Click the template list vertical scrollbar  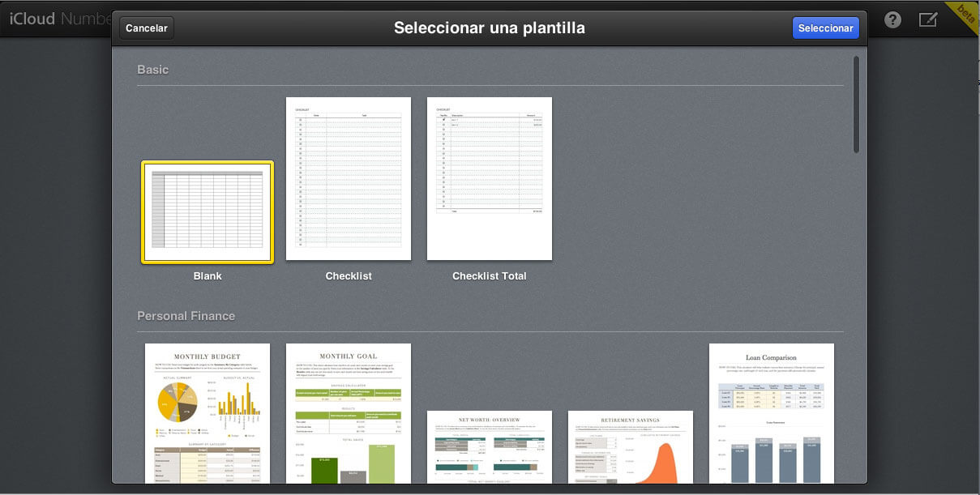click(x=856, y=104)
